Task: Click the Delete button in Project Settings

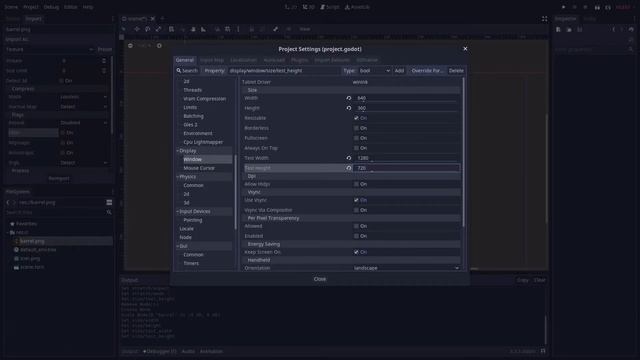Action: pyautogui.click(x=456, y=71)
